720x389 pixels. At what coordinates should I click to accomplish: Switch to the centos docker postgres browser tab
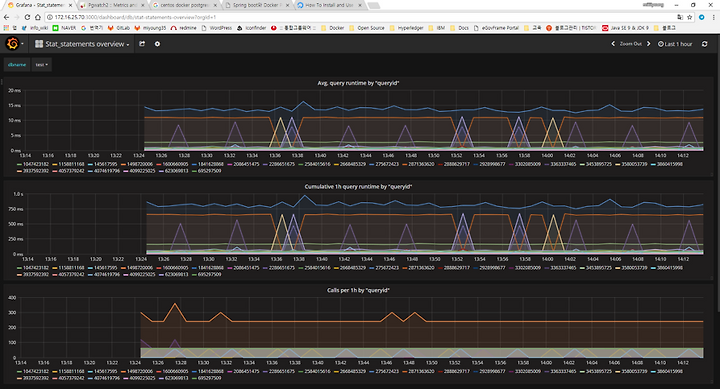[x=184, y=5]
